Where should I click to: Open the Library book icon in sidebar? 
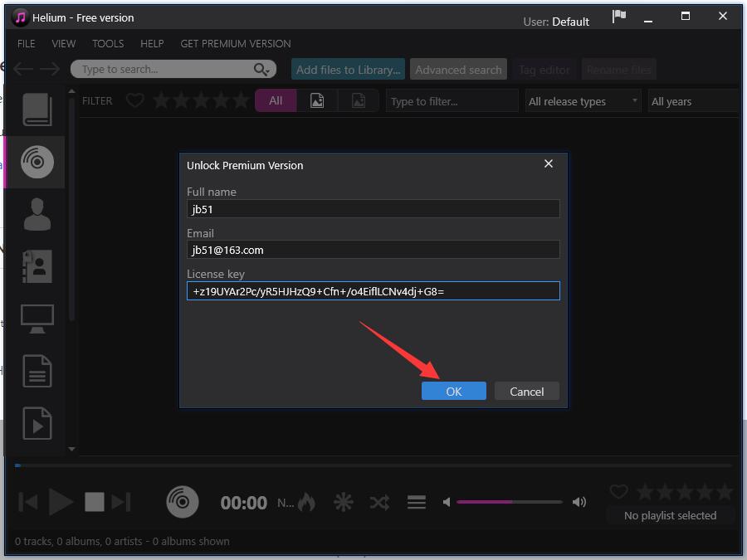[x=37, y=109]
